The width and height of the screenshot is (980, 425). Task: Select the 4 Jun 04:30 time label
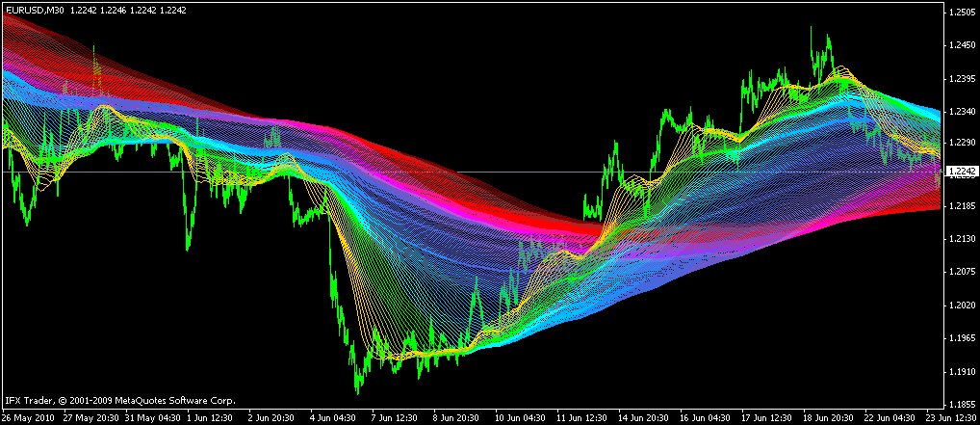[333, 417]
